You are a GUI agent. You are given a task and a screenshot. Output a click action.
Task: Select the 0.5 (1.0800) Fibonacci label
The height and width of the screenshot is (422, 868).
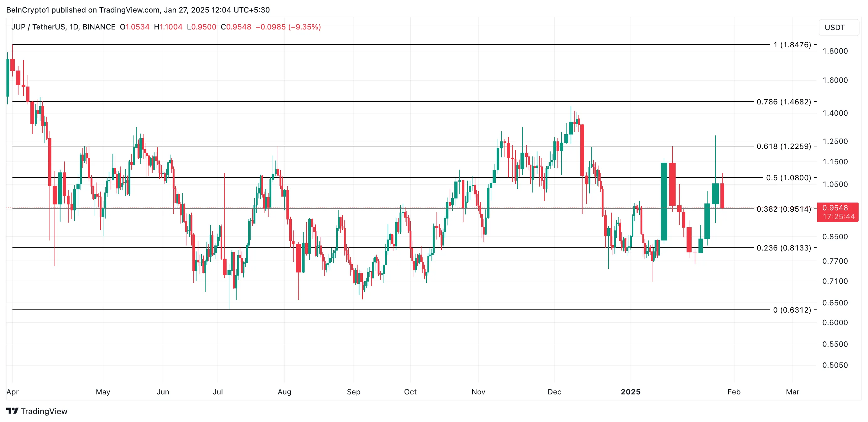pyautogui.click(x=788, y=178)
